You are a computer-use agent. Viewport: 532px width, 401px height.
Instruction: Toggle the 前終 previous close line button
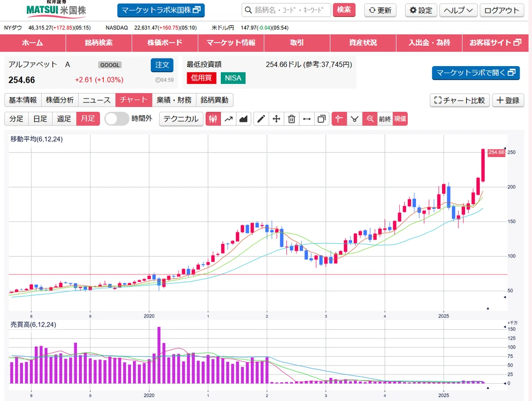[x=384, y=119]
